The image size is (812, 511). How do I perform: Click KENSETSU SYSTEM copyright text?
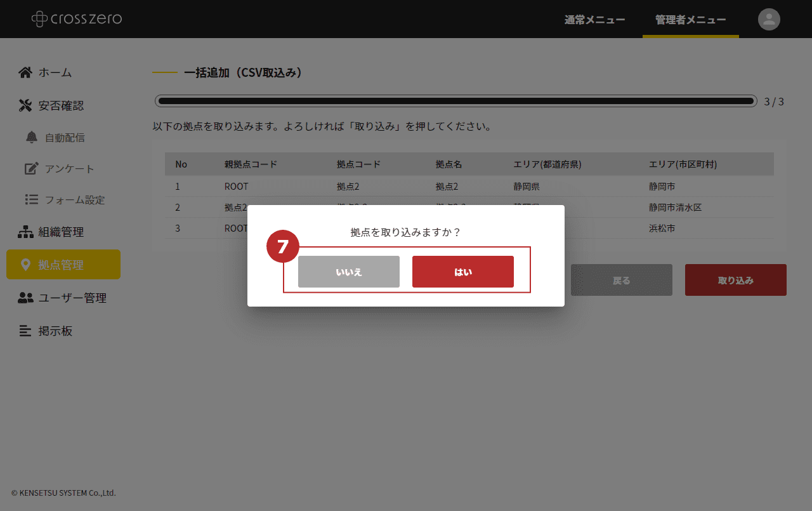pos(63,493)
